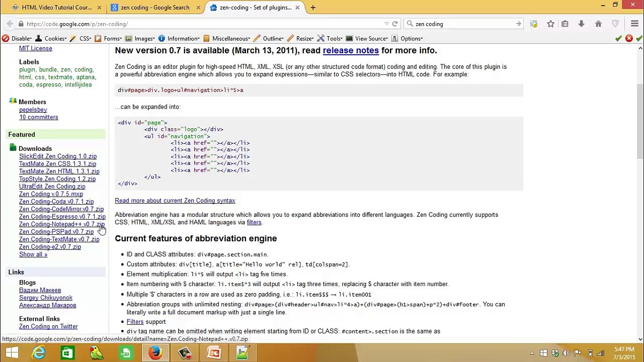The width and height of the screenshot is (644, 362).
Task: Download Zen.Coding-Espresso.v0.7.1.zip
Action: tap(62, 217)
